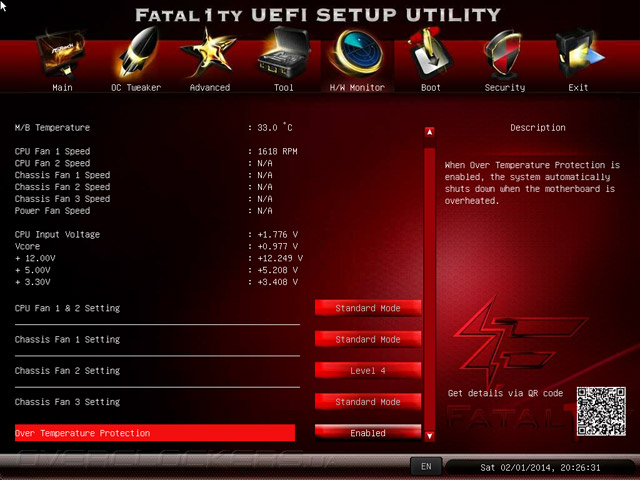Select the CPU Fan 2 Speed label
The height and width of the screenshot is (480, 640).
click(52, 163)
